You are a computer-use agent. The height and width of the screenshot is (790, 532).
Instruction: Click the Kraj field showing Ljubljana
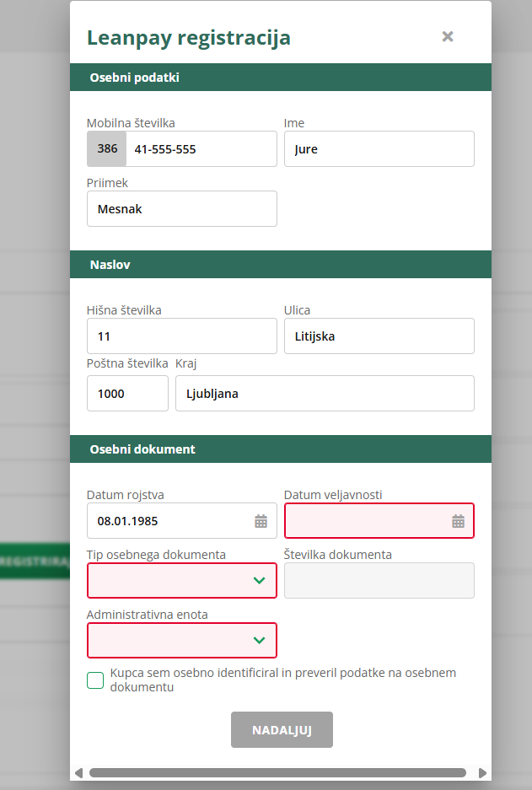pos(325,394)
